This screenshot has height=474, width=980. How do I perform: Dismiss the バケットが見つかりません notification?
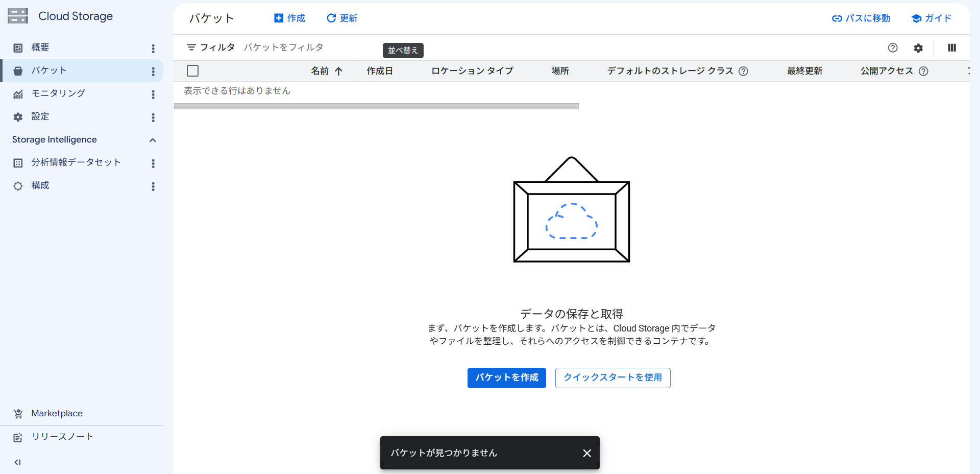(587, 453)
